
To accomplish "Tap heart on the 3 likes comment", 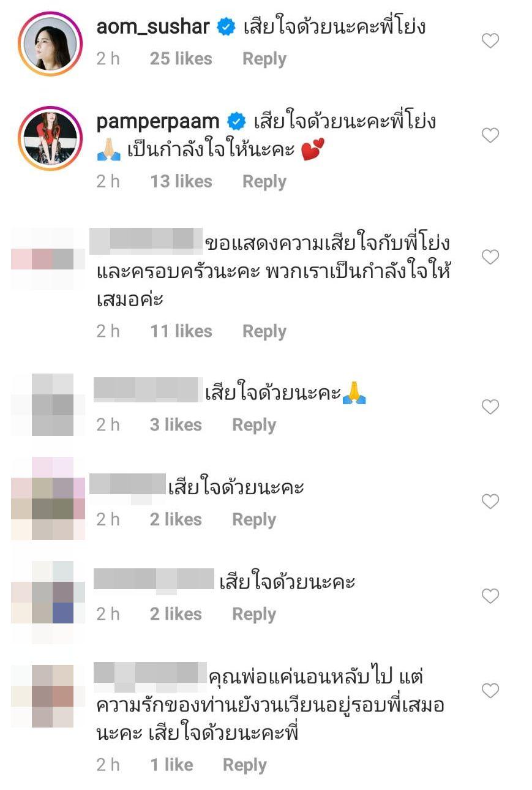I will pos(490,407).
